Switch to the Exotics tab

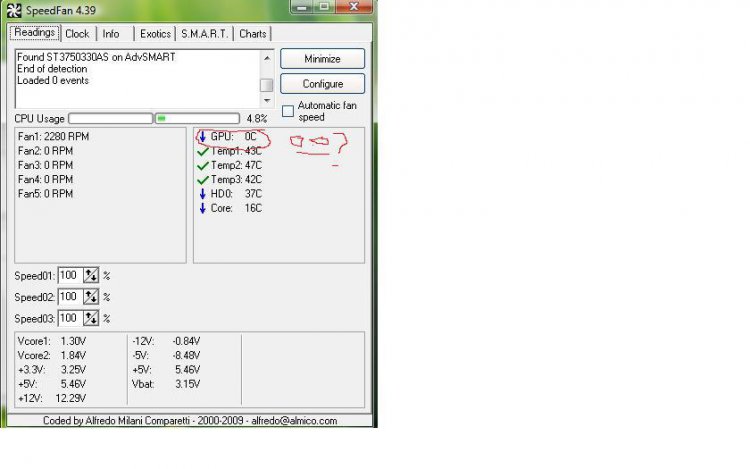point(155,34)
